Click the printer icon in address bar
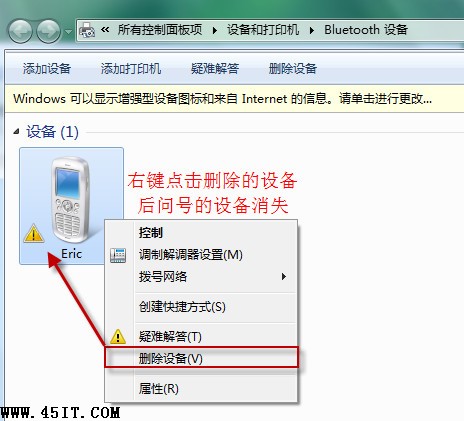 [87, 30]
